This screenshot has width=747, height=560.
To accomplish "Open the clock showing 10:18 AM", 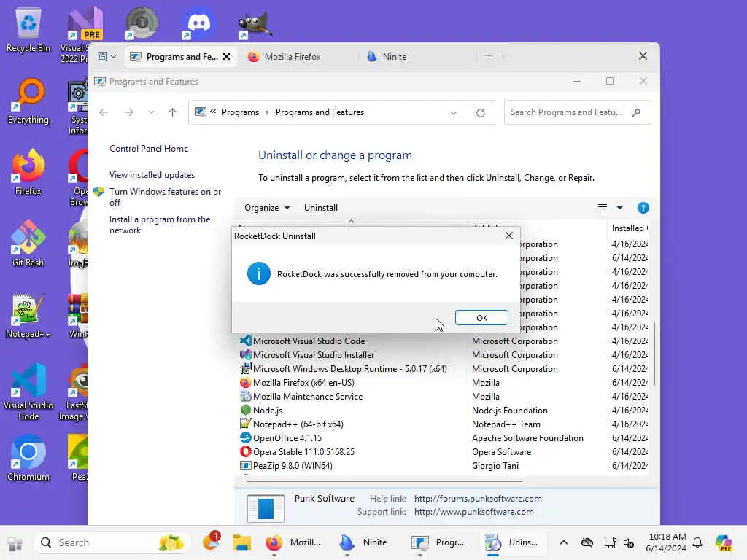I will point(666,542).
